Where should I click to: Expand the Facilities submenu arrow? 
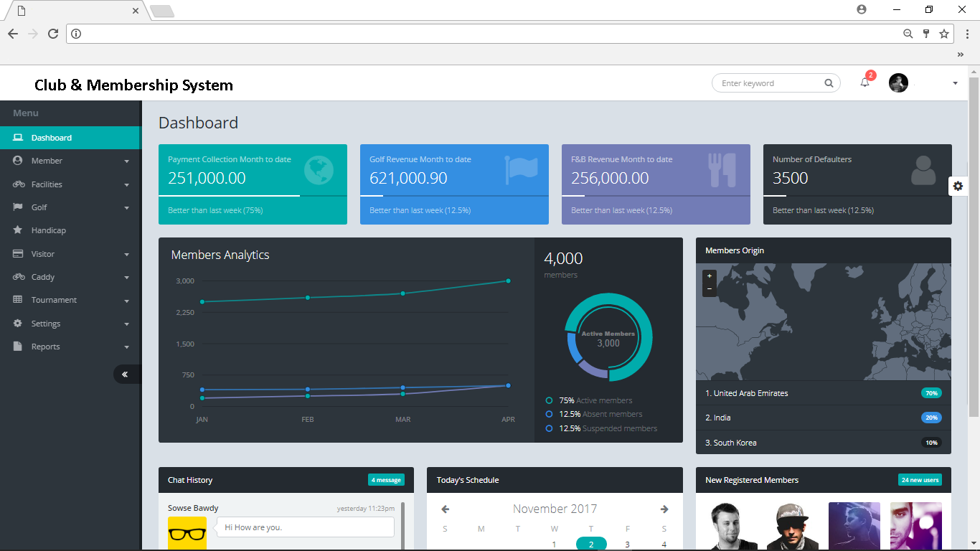tap(127, 185)
